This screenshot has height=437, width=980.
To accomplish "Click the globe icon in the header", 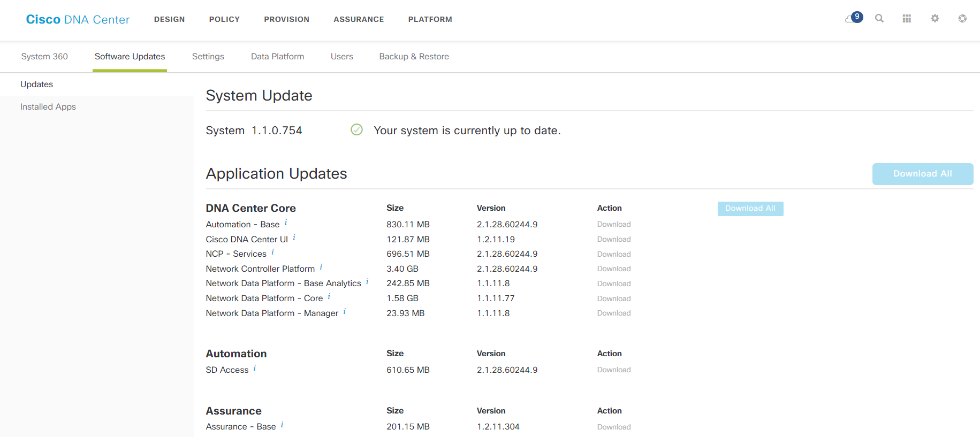I will point(962,19).
